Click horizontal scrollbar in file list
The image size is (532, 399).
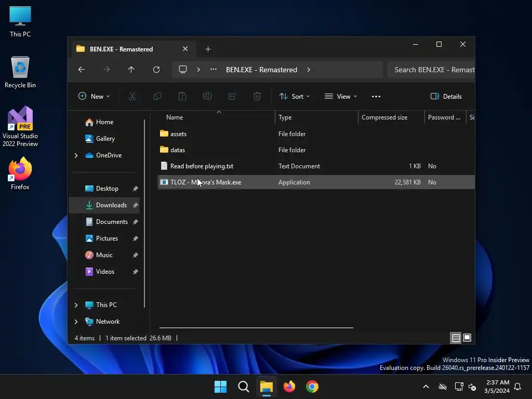coord(256,328)
